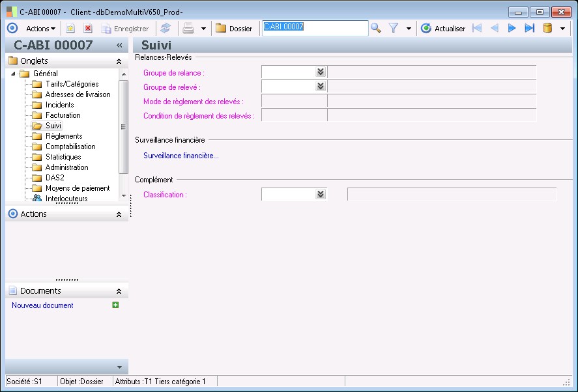Screen dimensions: 578x392
Task: Click the green add document icon
Action: click(x=116, y=305)
